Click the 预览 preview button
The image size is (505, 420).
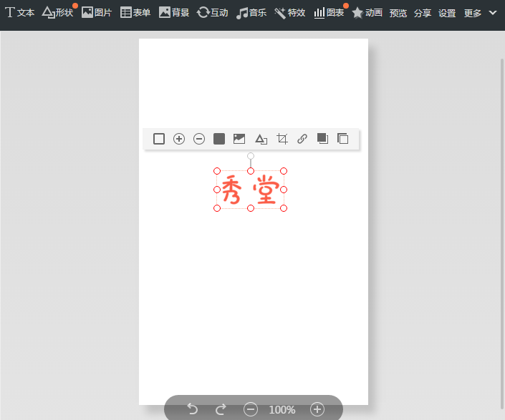(398, 13)
